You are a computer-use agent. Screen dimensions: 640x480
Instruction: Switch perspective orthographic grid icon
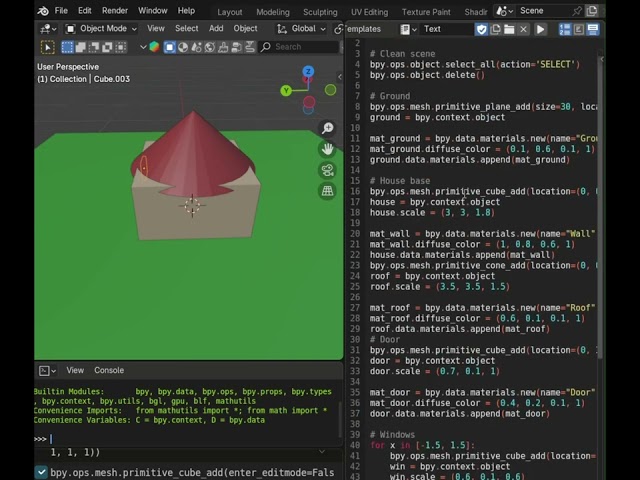coord(327,191)
